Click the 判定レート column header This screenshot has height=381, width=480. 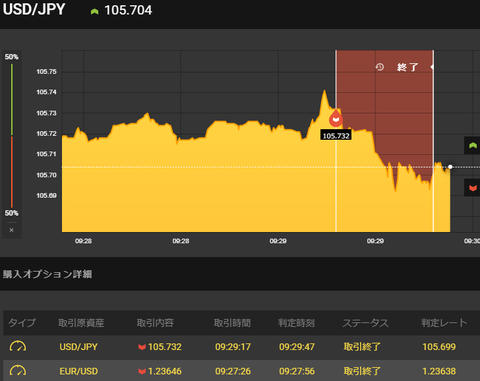click(444, 323)
